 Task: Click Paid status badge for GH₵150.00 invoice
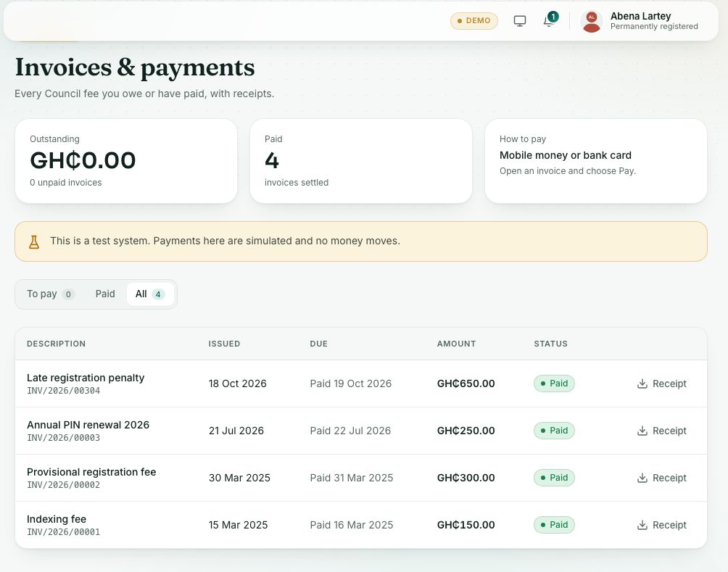(x=555, y=525)
